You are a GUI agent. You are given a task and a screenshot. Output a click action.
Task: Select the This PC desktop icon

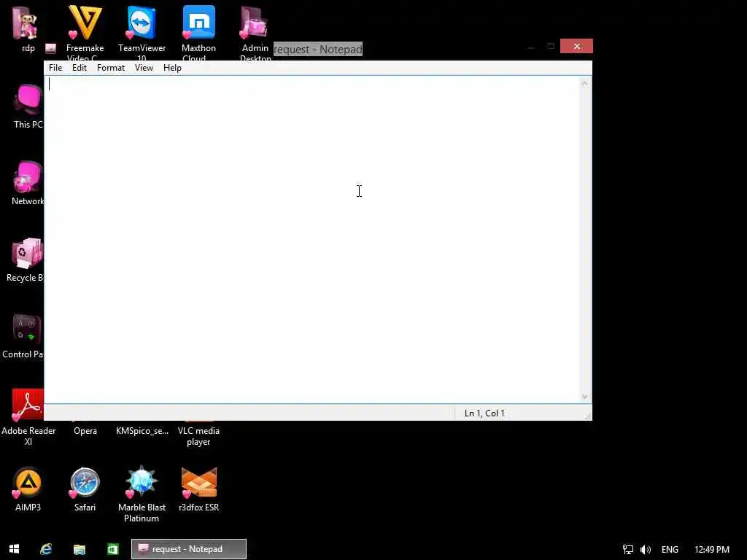point(28,106)
